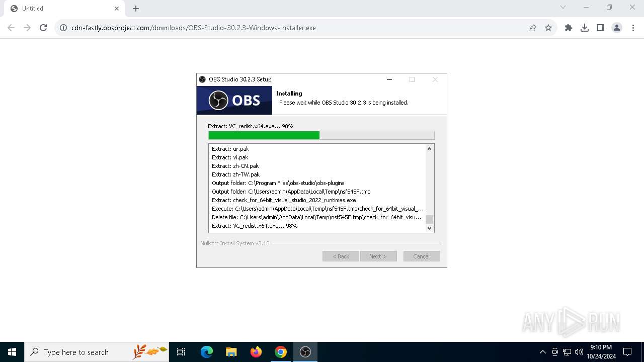This screenshot has width=644, height=362.
Task: Launch Firefox from taskbar
Action: tap(256, 352)
